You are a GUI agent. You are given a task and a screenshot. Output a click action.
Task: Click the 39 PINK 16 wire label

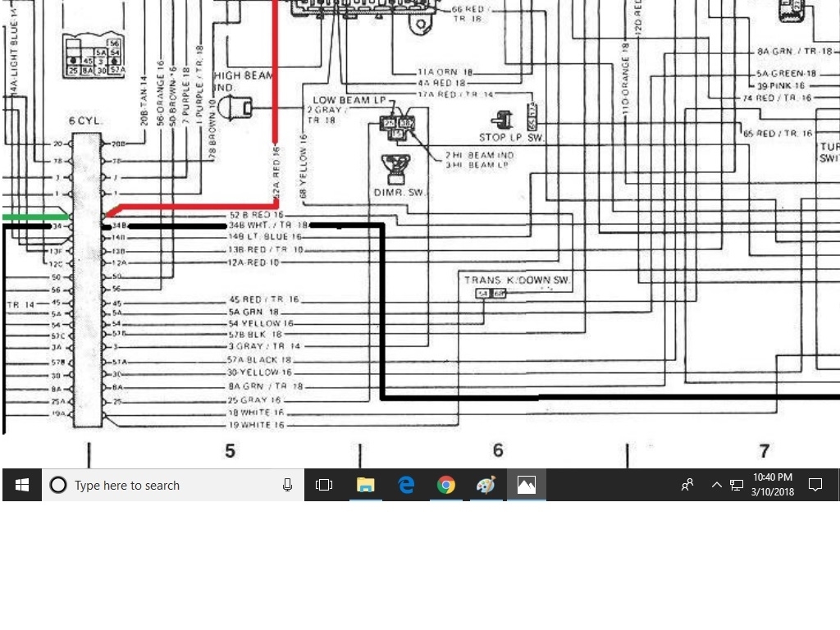pyautogui.click(x=781, y=85)
